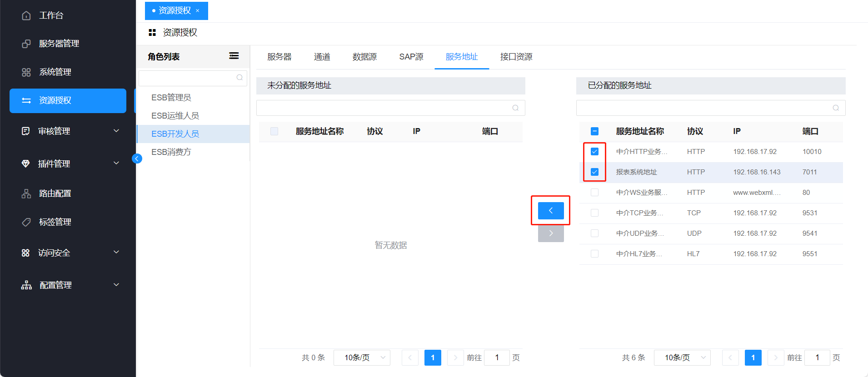Toggle select-all checkbox in unassigned table header

pos(274,131)
